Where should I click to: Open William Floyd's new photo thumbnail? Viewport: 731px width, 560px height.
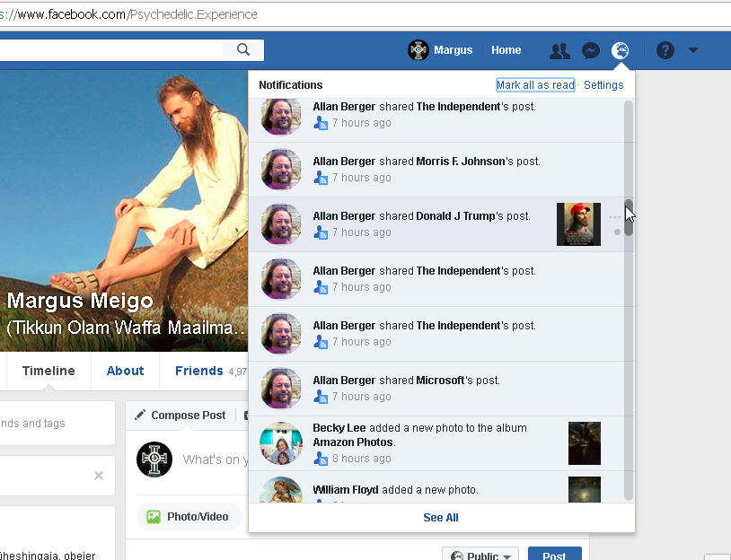585,490
